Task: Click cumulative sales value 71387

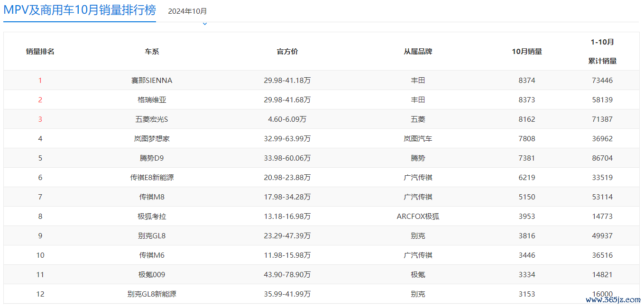Action: point(602,119)
